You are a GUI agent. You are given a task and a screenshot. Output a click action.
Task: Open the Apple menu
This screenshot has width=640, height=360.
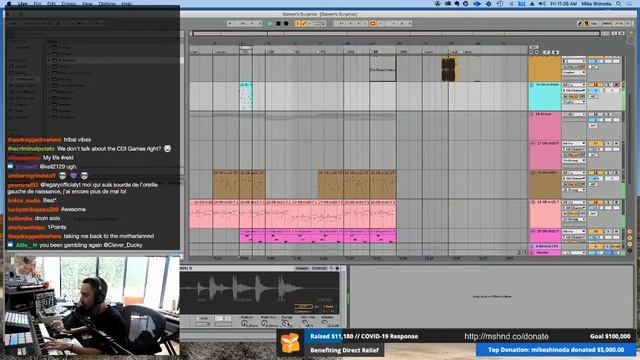[x=9, y=4]
